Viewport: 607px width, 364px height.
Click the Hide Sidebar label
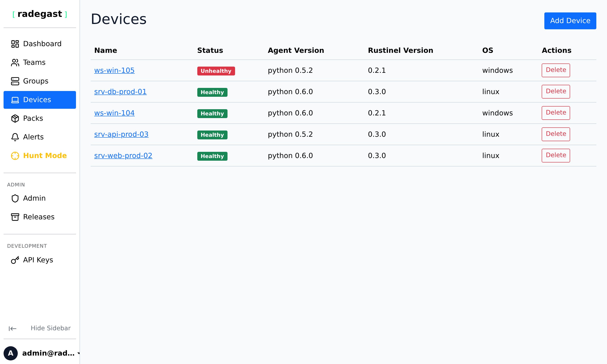coord(51,328)
